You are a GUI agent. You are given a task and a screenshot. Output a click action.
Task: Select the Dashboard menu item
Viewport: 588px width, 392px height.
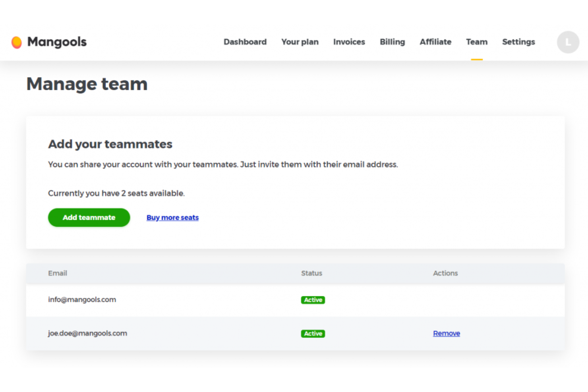point(245,42)
